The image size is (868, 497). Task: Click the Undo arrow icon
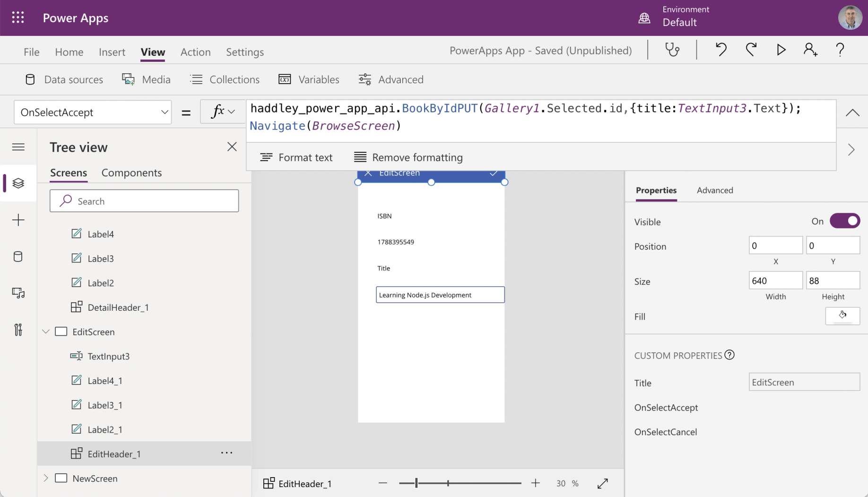[x=721, y=50]
